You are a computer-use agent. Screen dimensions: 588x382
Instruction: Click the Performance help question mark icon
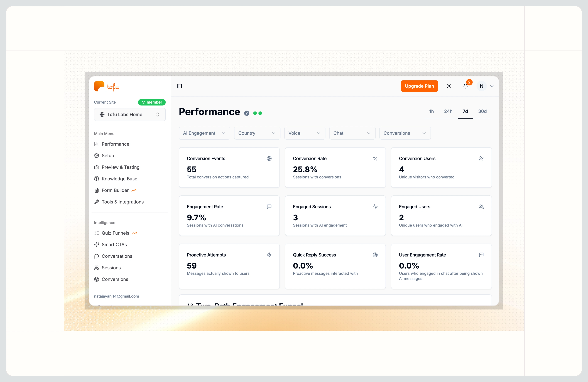(x=247, y=113)
